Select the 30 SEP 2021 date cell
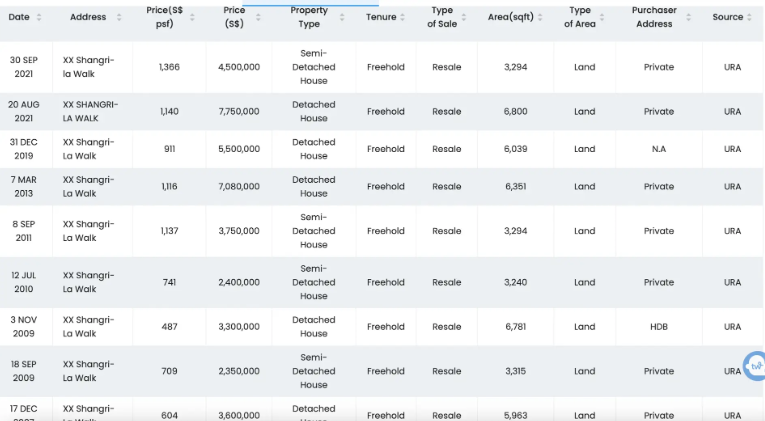The image size is (765, 421). point(28,67)
